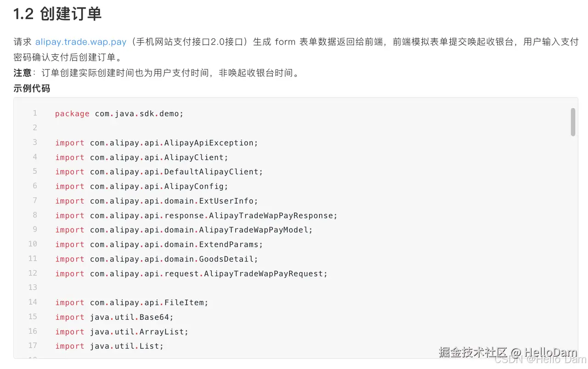Click the code block vertical scrollbar thumb
The image size is (588, 369).
(573, 122)
